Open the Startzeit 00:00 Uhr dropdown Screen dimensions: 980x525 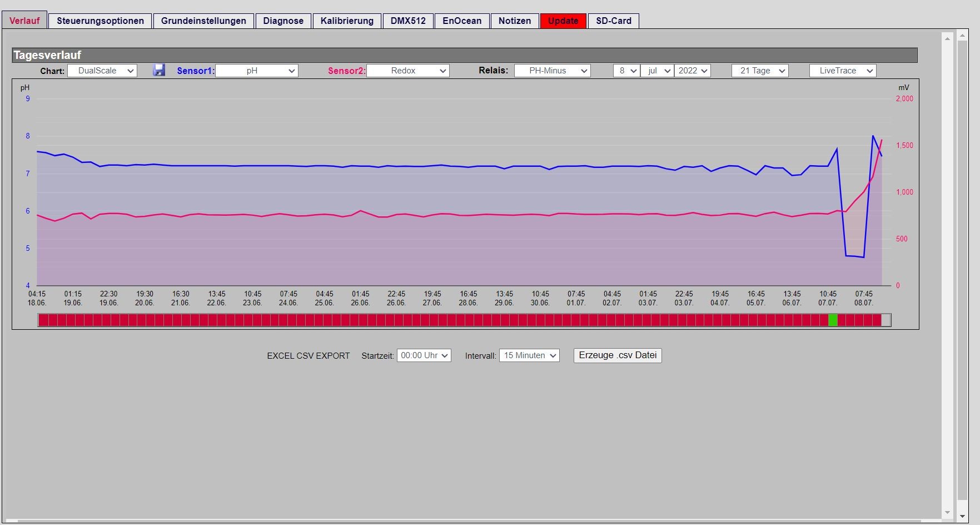pos(424,355)
